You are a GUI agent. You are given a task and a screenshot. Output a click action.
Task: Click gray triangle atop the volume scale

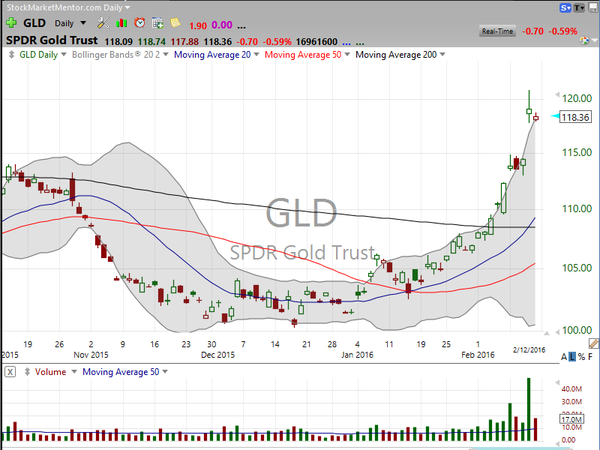[558, 383]
